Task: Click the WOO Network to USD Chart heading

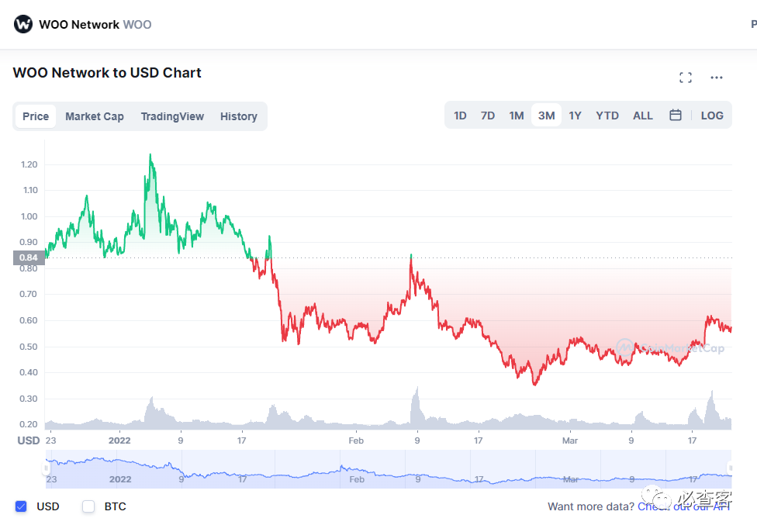Action: 107,72
